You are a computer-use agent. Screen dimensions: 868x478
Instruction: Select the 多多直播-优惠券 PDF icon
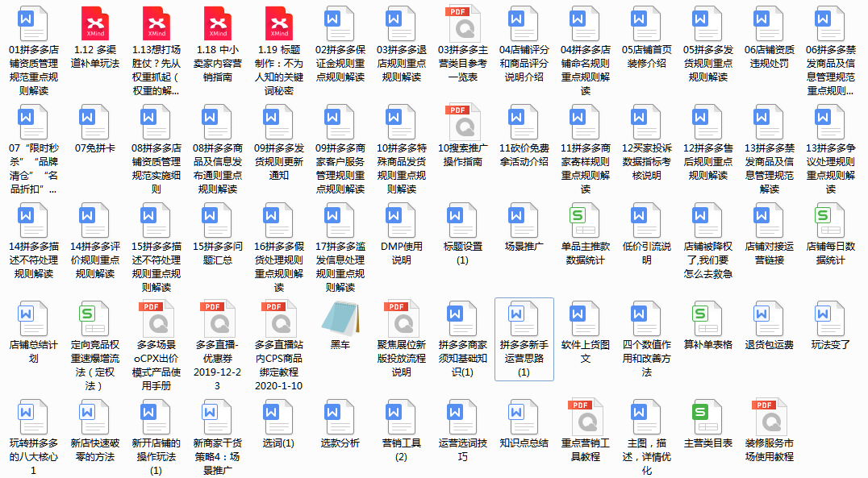[218, 318]
